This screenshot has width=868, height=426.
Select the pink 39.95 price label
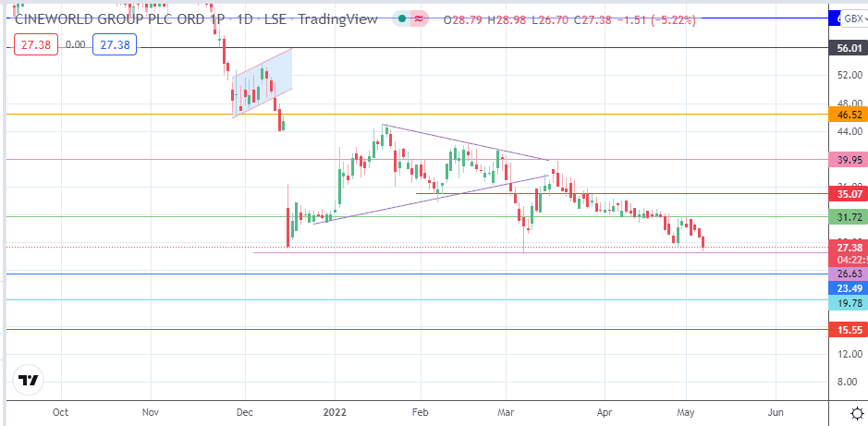(x=849, y=160)
